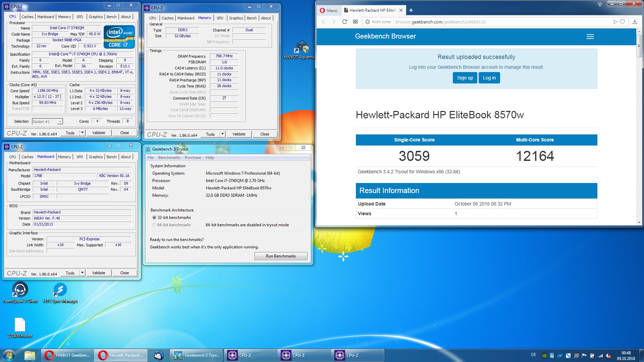
Task: Click the send-to-My-Flow arrow icon in address bar
Action: click(x=615, y=22)
